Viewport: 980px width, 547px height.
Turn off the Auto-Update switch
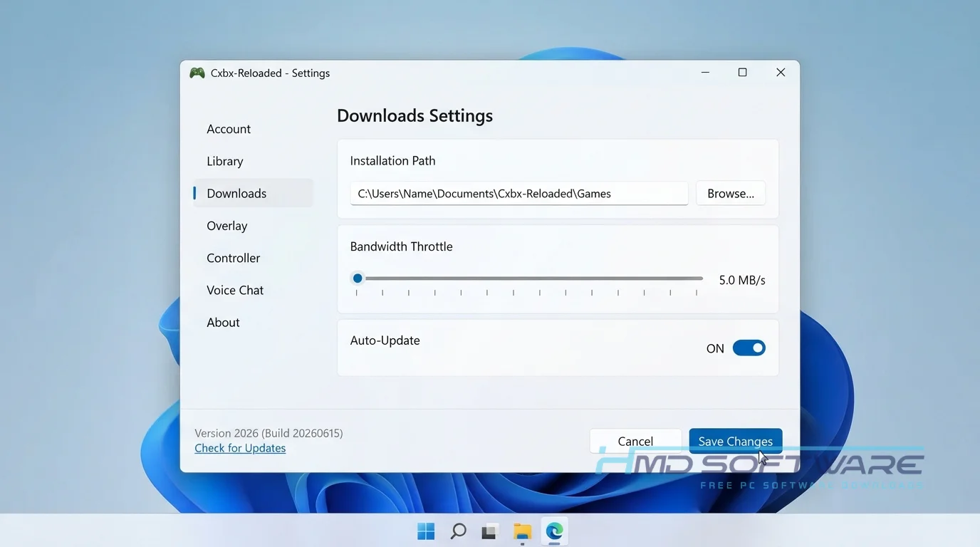pos(749,348)
